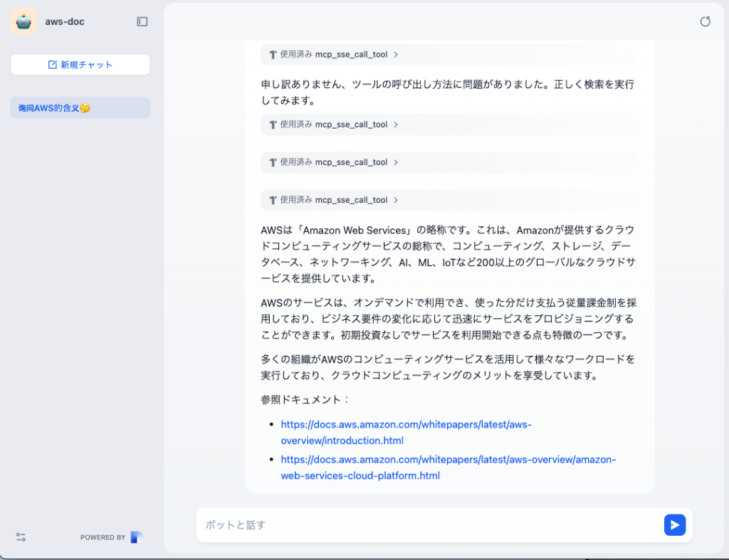Collapse the sidebar with the panel icon

142,21
